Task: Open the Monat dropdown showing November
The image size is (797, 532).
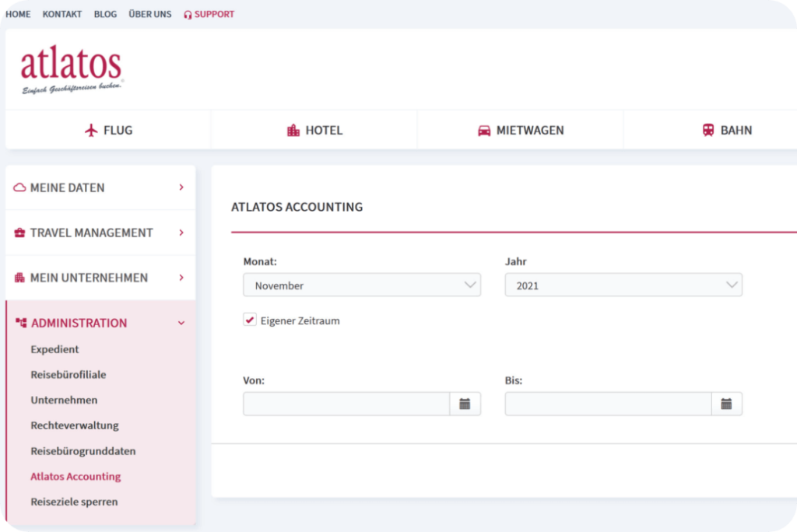Action: (x=361, y=285)
